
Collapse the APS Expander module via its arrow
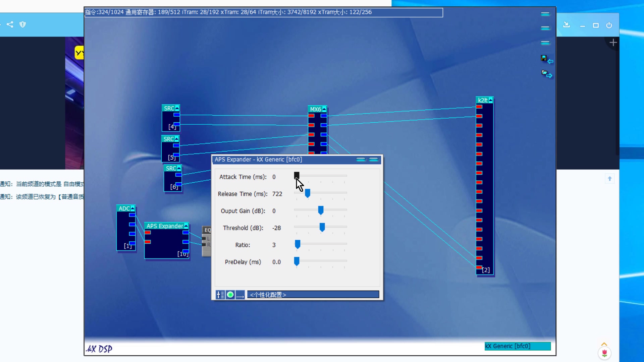click(x=186, y=226)
